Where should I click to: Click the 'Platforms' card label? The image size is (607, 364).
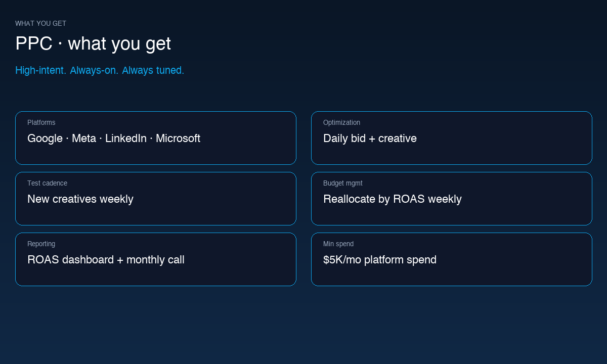click(x=41, y=122)
